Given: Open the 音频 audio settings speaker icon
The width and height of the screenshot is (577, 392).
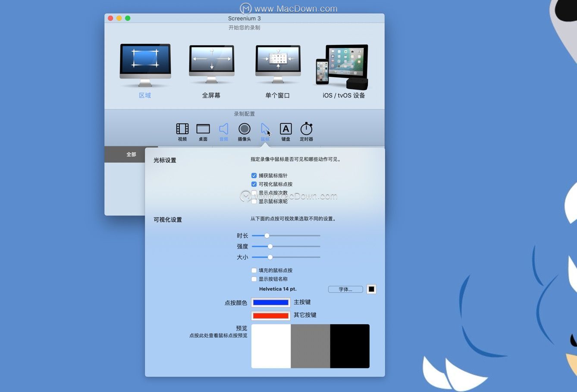Looking at the screenshot, I should point(223,129).
